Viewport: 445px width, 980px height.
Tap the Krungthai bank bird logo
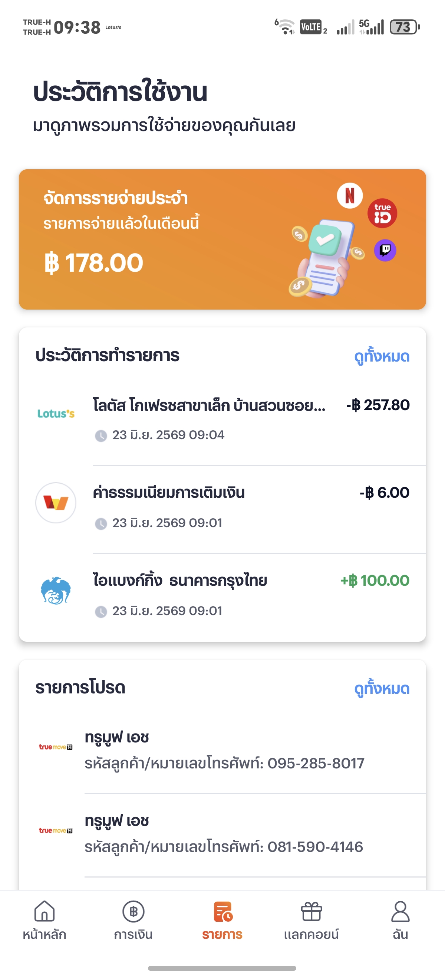pos(56,591)
